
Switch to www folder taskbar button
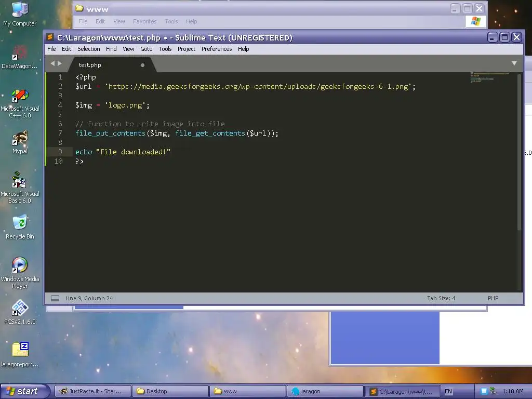(247, 391)
